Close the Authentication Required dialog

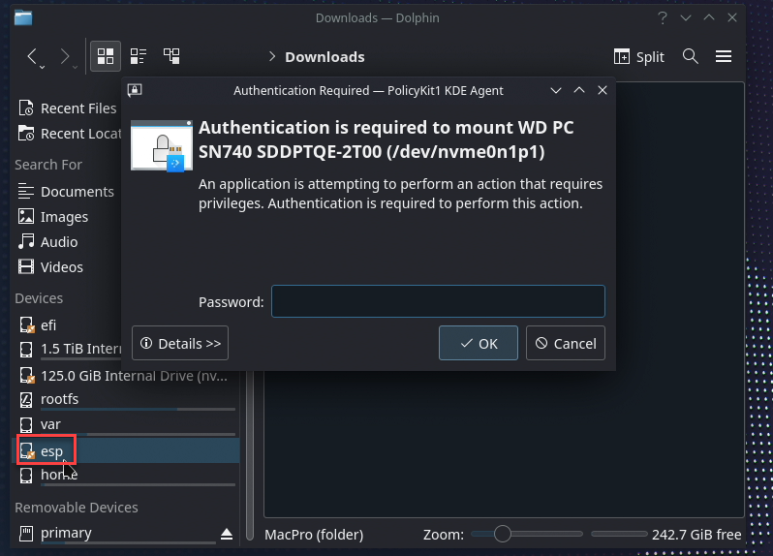tap(602, 90)
